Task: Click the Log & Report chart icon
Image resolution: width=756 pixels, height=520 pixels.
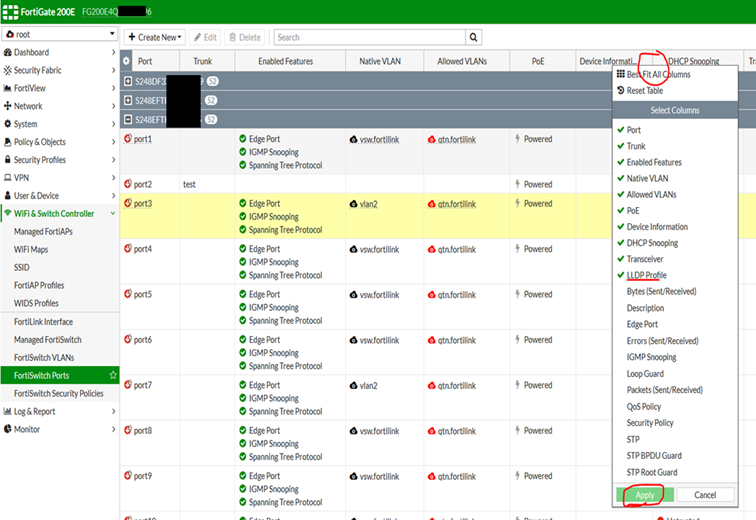Action: point(7,412)
